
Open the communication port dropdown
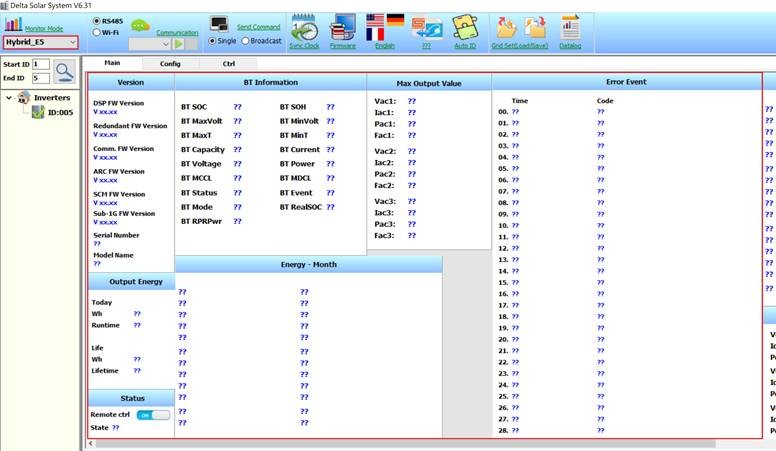[x=149, y=44]
